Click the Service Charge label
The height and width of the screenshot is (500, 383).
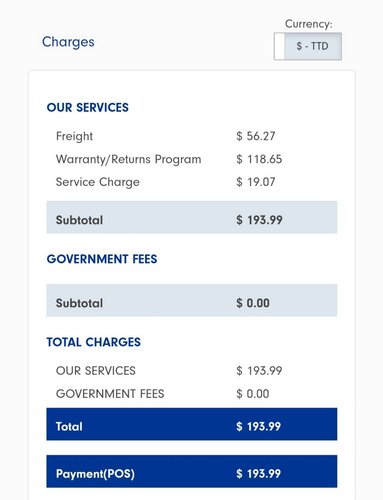(x=98, y=182)
